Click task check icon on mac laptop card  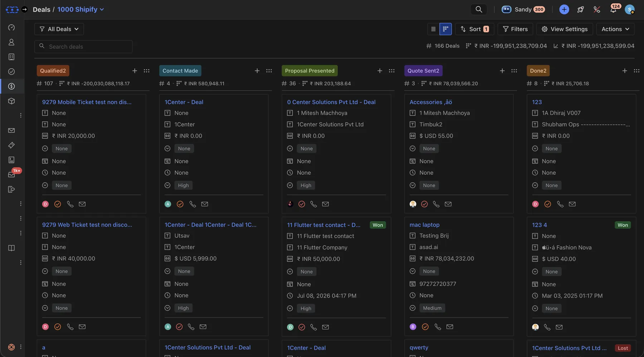pos(425,327)
